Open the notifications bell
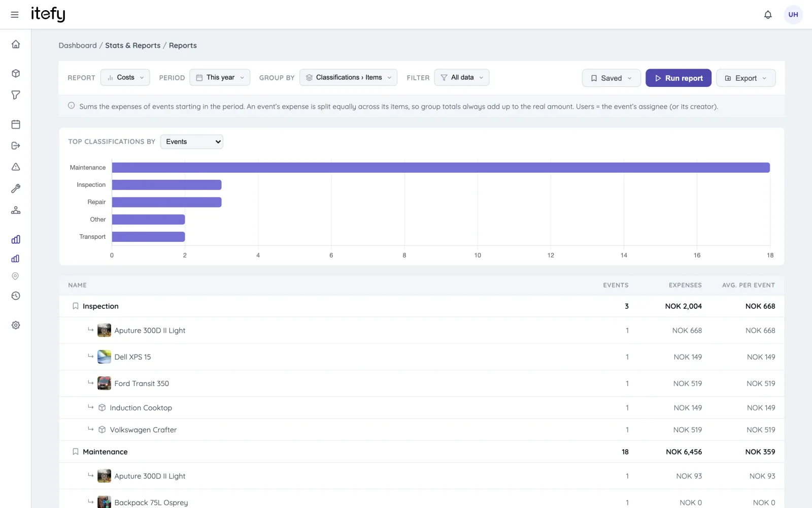812x508 pixels. tap(768, 15)
